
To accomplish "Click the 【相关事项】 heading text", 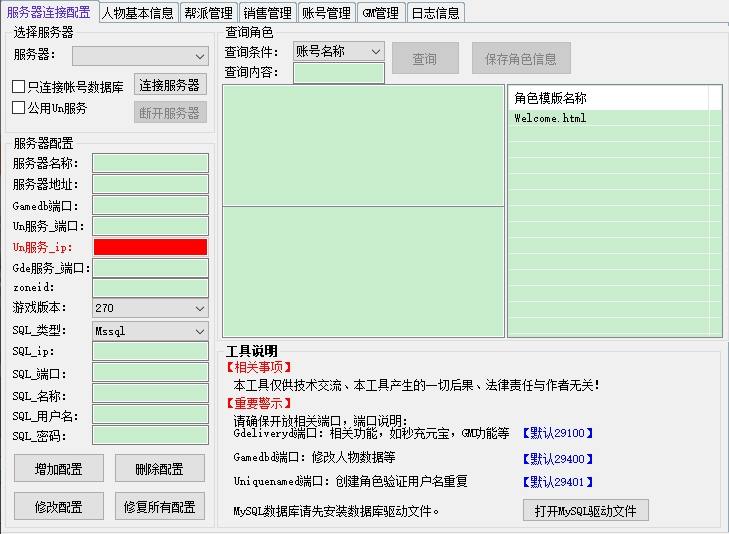I will [258, 367].
